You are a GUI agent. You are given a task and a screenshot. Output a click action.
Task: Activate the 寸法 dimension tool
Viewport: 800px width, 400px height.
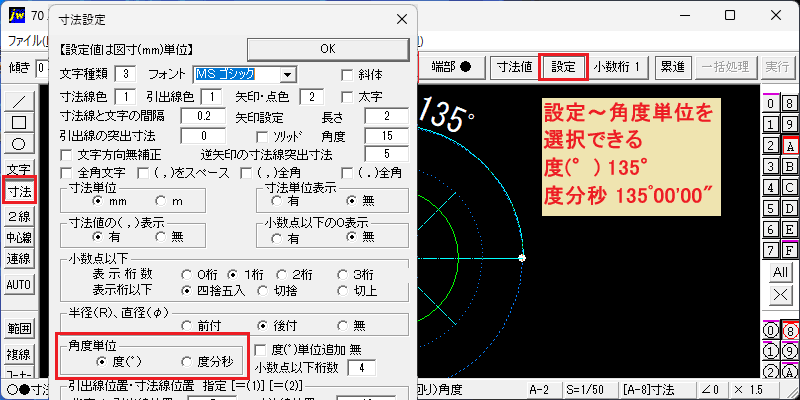tap(19, 192)
